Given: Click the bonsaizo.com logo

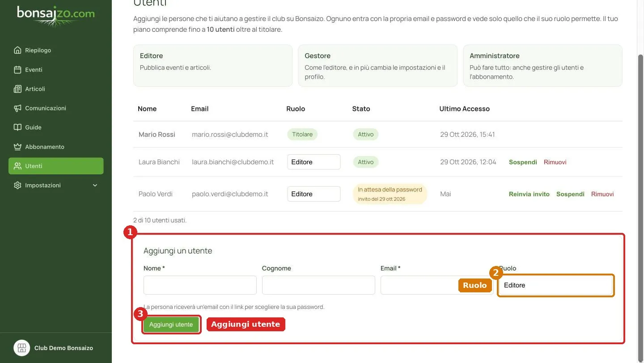Looking at the screenshot, I should point(56,16).
